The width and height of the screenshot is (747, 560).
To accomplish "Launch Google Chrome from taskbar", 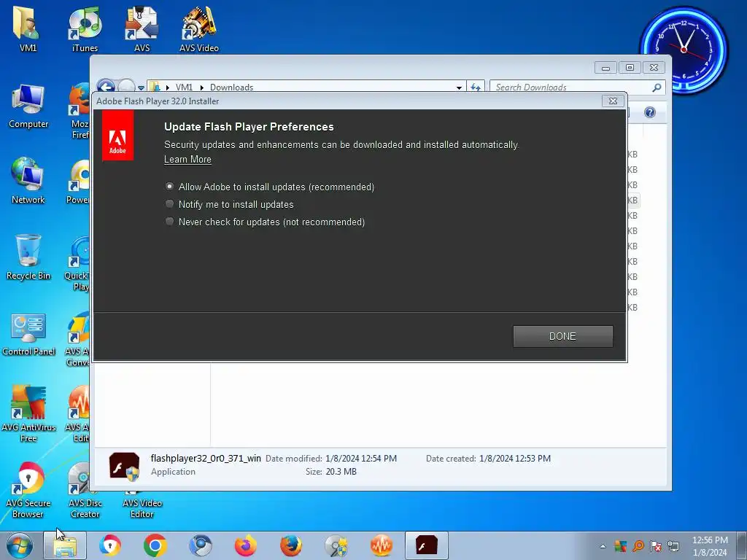I will click(155, 545).
